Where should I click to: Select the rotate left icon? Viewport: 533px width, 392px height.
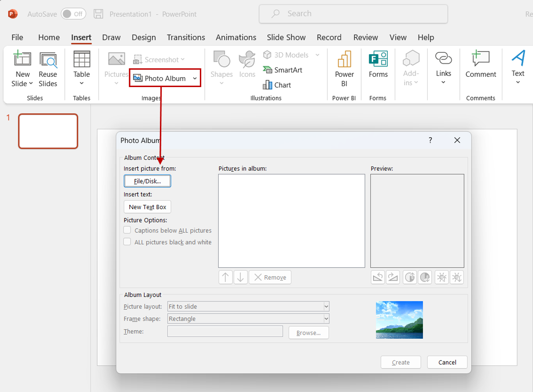click(x=378, y=277)
